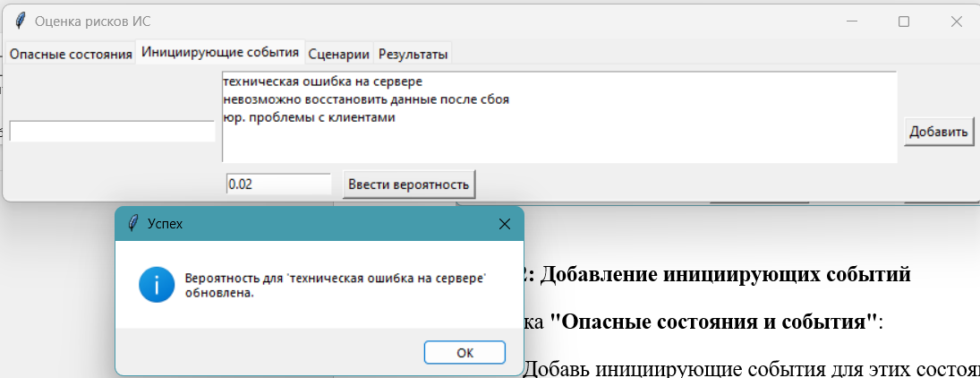Select list row 'юр. проблемы с клиентами'

click(559, 117)
